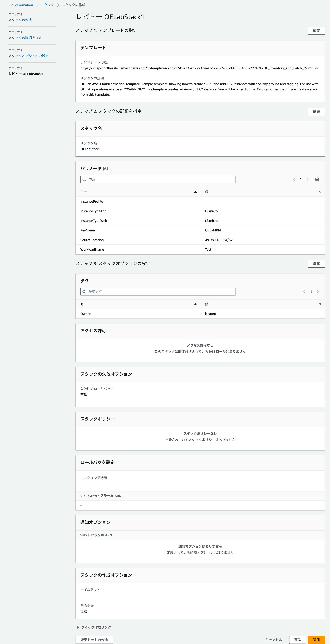Create a change set with 変更セットの作成
The width and height of the screenshot is (330, 644).
(x=94, y=640)
